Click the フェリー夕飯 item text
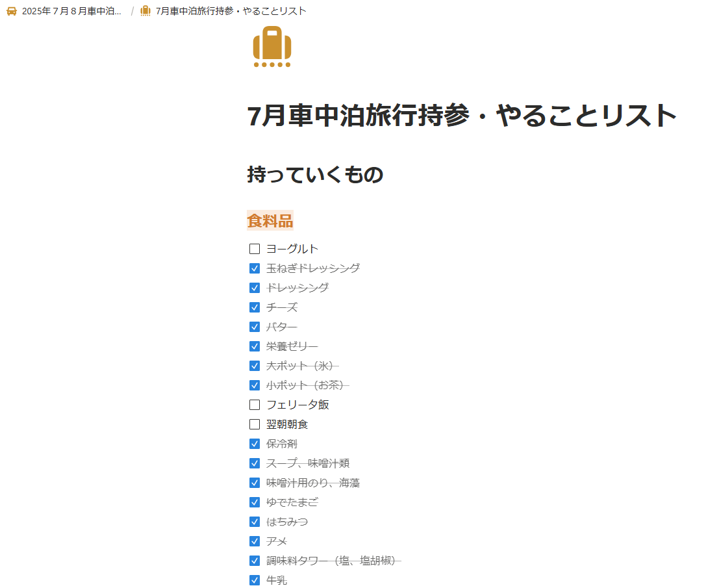The image size is (721, 588). (297, 405)
